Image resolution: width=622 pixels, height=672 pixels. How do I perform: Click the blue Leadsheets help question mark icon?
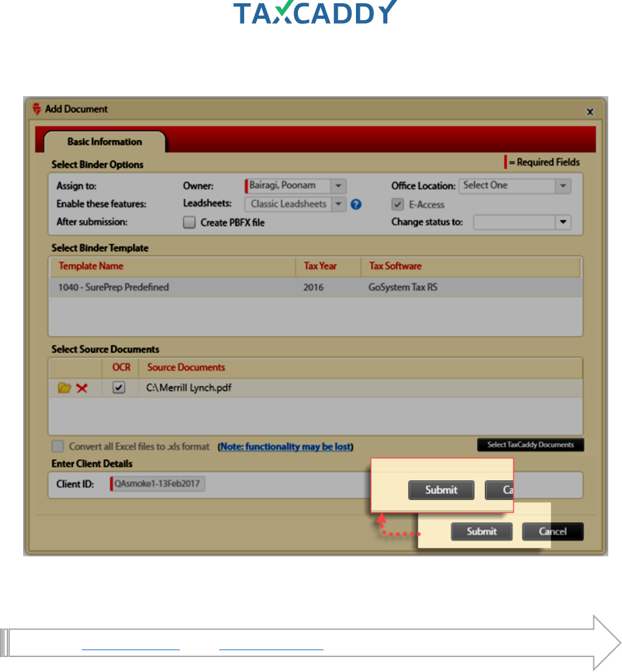pos(356,204)
